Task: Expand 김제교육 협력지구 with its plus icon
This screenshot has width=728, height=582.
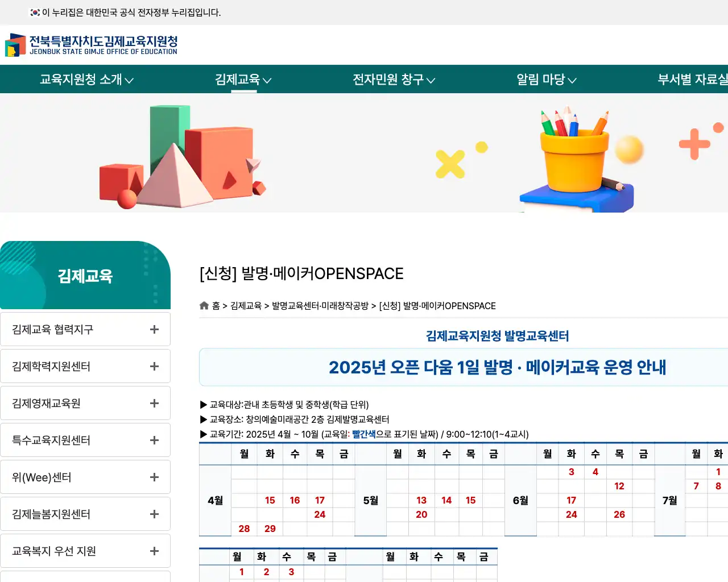Action: pyautogui.click(x=154, y=329)
